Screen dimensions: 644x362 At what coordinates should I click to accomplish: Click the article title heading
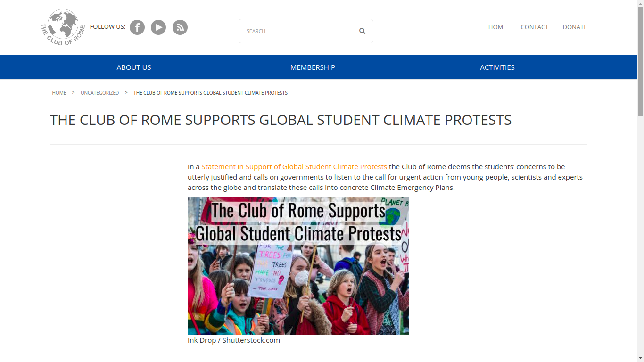click(x=281, y=120)
